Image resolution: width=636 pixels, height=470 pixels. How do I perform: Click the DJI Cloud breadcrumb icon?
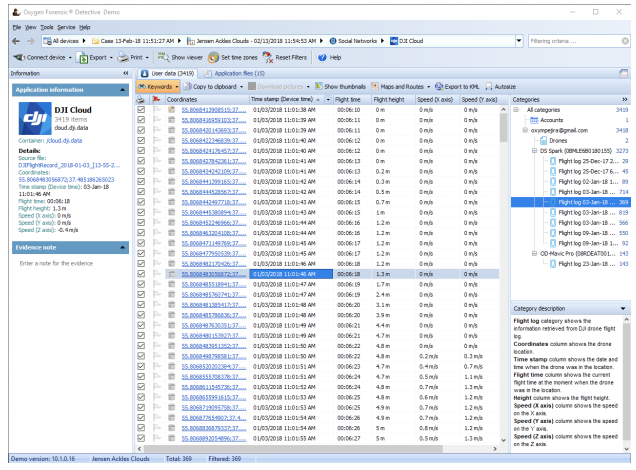point(393,41)
